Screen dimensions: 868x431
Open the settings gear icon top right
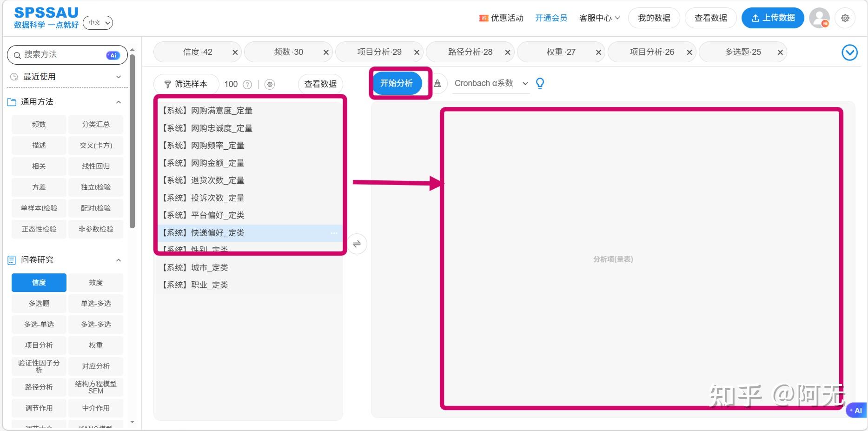tap(845, 18)
